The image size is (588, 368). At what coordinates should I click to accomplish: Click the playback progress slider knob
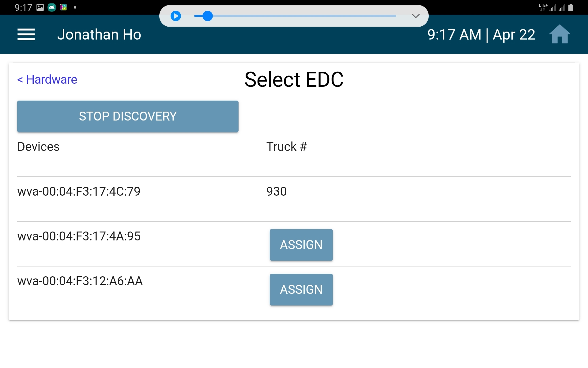tap(208, 16)
